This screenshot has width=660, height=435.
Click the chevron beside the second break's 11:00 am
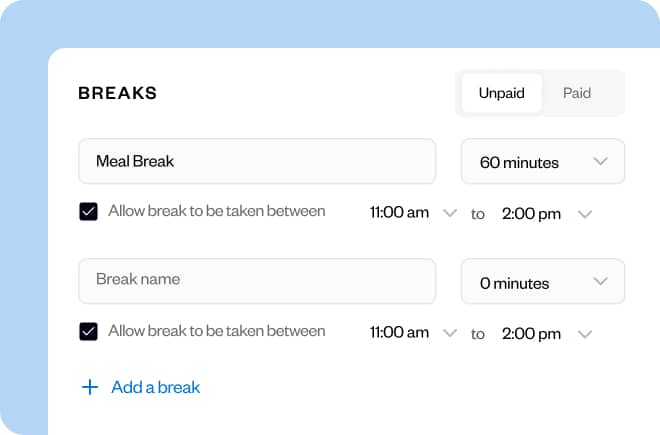coord(449,333)
